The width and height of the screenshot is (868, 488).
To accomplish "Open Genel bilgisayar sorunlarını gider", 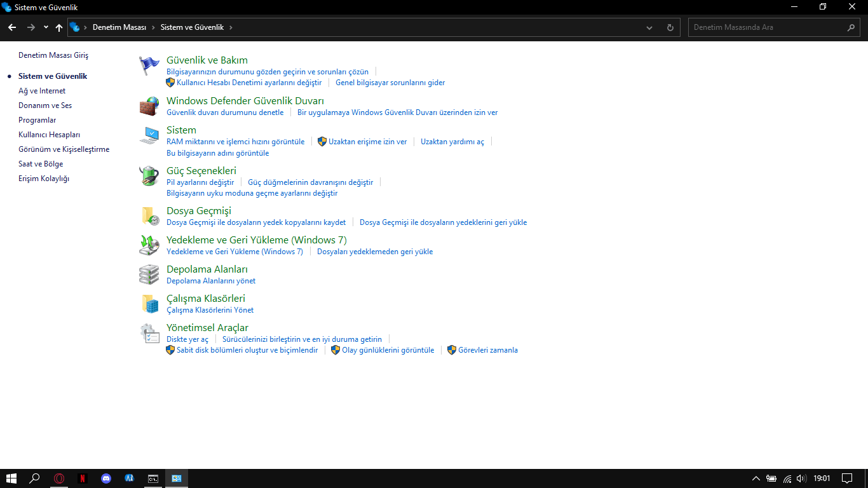I will click(390, 83).
